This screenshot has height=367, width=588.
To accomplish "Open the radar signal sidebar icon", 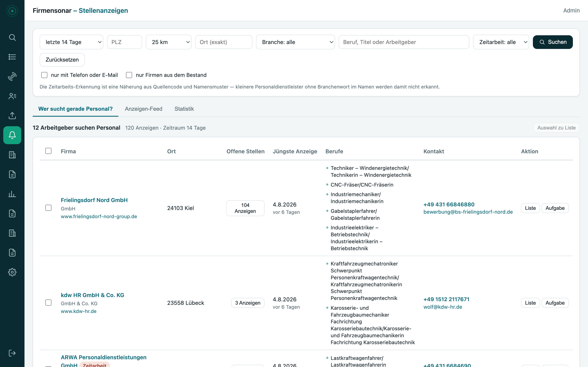I will (x=12, y=76).
